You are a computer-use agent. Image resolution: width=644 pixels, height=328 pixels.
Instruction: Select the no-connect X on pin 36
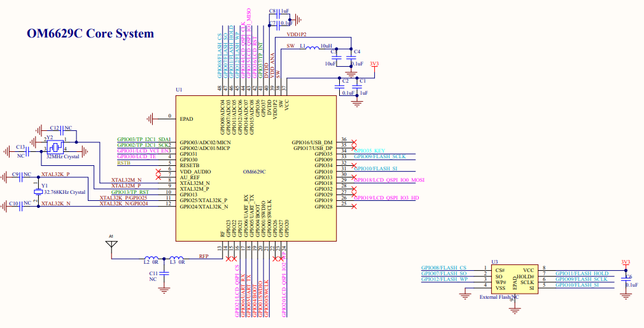[354, 141]
